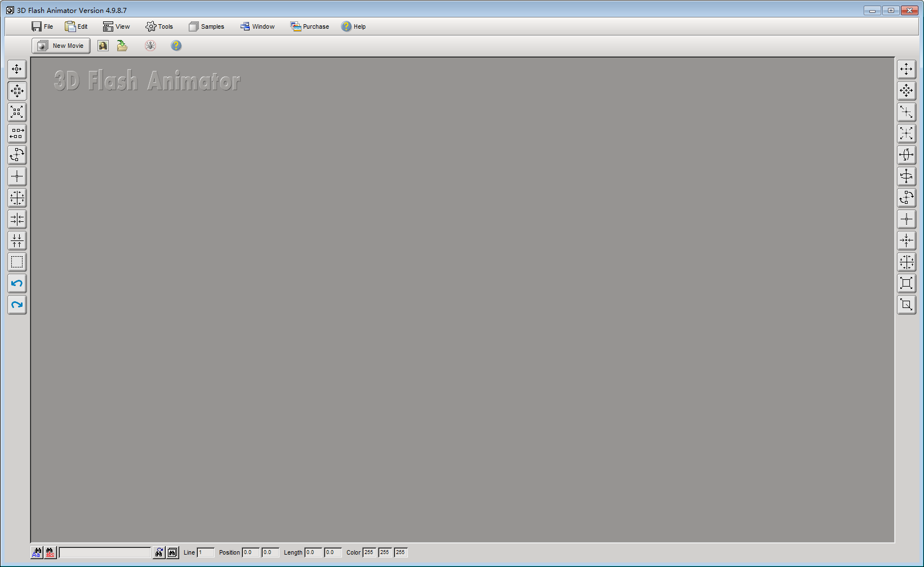The image size is (924, 567).
Task: Click horizontal arrows converging on vertical line icon
Action: tap(17, 219)
